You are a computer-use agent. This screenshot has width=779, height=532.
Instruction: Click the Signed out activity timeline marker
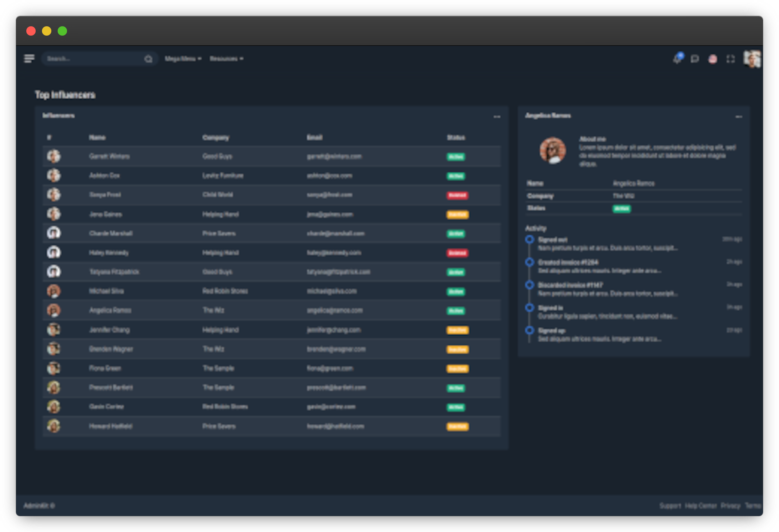point(530,239)
